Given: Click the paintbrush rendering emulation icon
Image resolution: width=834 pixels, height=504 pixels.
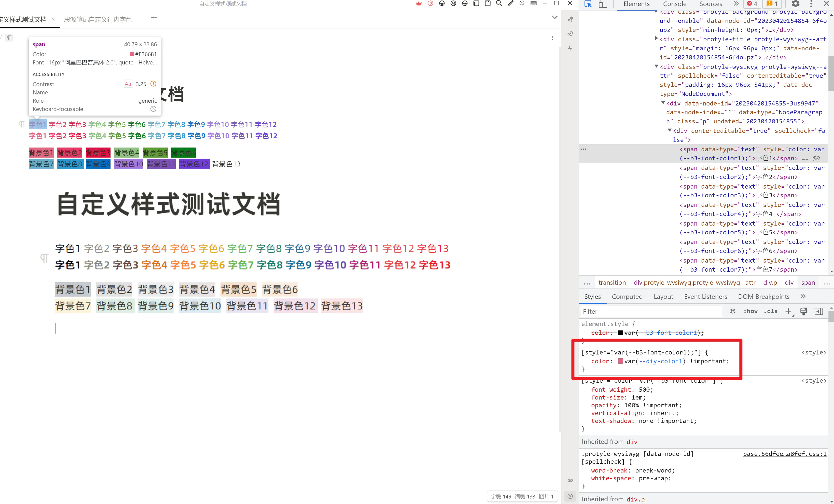Looking at the screenshot, I should tap(804, 311).
